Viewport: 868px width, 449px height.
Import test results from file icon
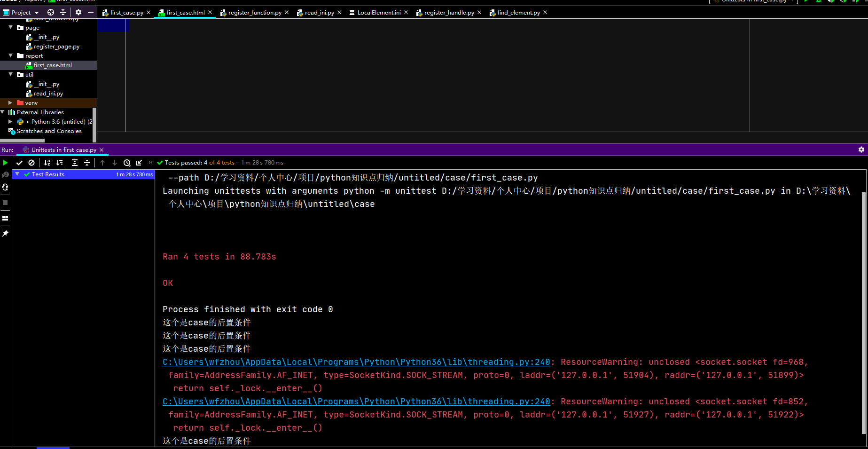tap(139, 163)
